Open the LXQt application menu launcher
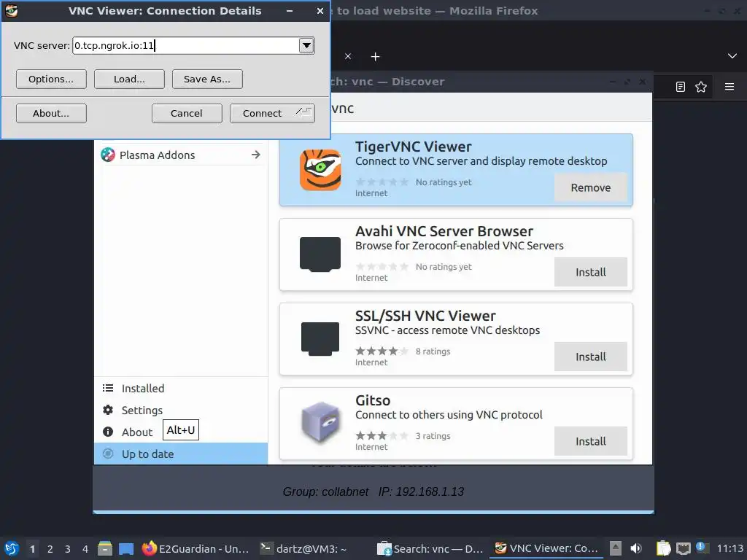This screenshot has height=560, width=747. point(12,549)
